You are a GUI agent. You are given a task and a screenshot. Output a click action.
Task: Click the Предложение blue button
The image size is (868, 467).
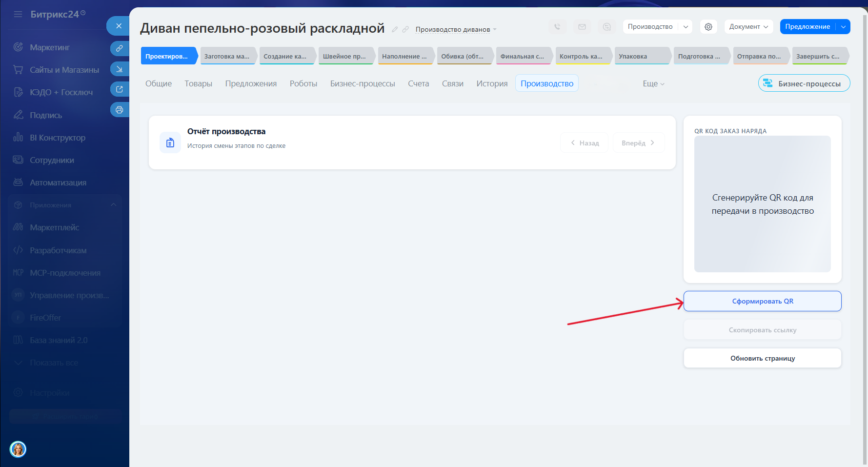pos(807,27)
